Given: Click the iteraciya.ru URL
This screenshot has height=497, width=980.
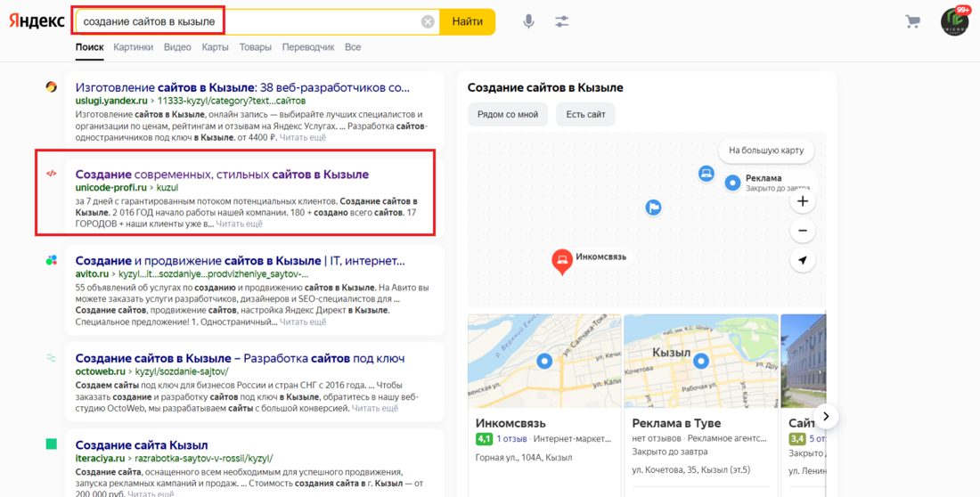Looking at the screenshot, I should pos(100,458).
